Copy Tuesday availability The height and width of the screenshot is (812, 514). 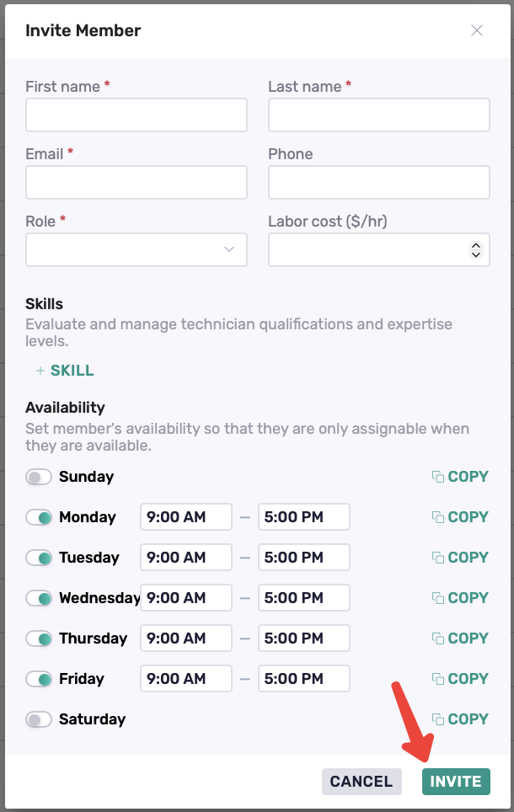(460, 558)
